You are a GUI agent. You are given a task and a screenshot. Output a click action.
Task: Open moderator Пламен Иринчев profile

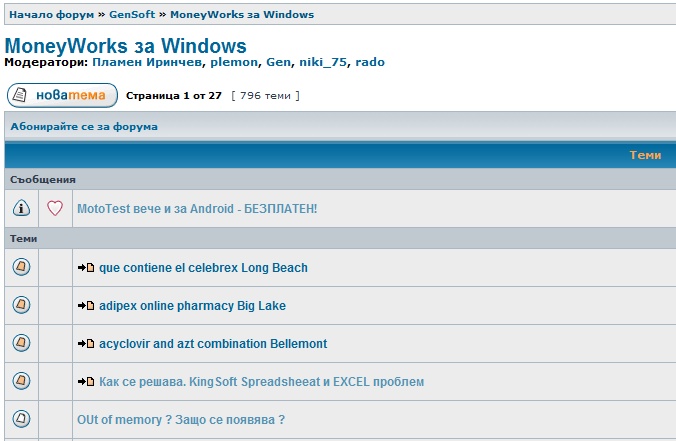click(x=147, y=62)
